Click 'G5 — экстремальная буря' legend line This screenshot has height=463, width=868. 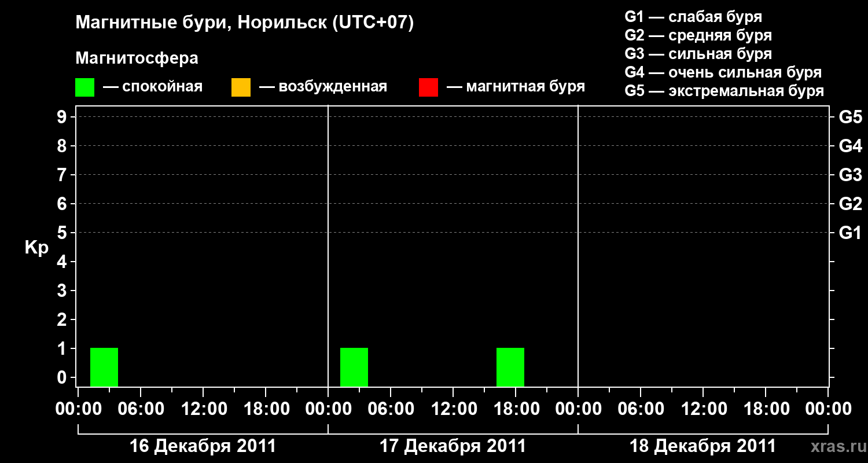724,91
